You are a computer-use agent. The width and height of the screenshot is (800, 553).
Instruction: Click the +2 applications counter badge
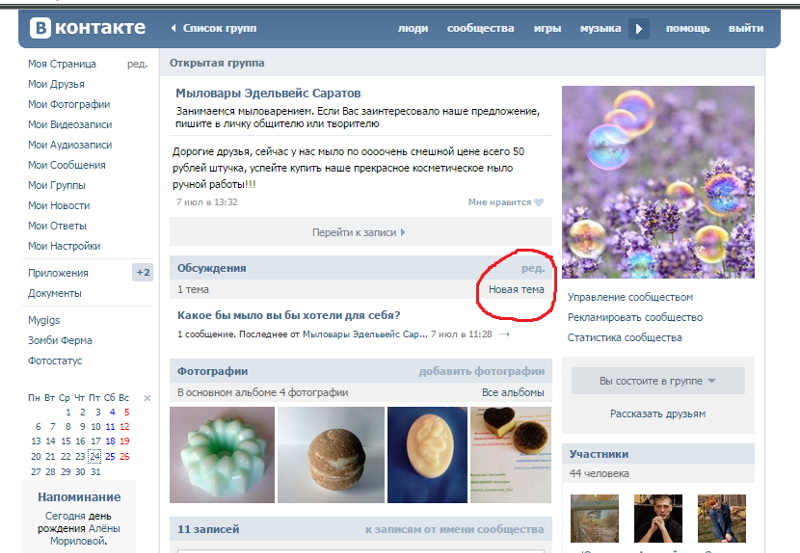[142, 273]
